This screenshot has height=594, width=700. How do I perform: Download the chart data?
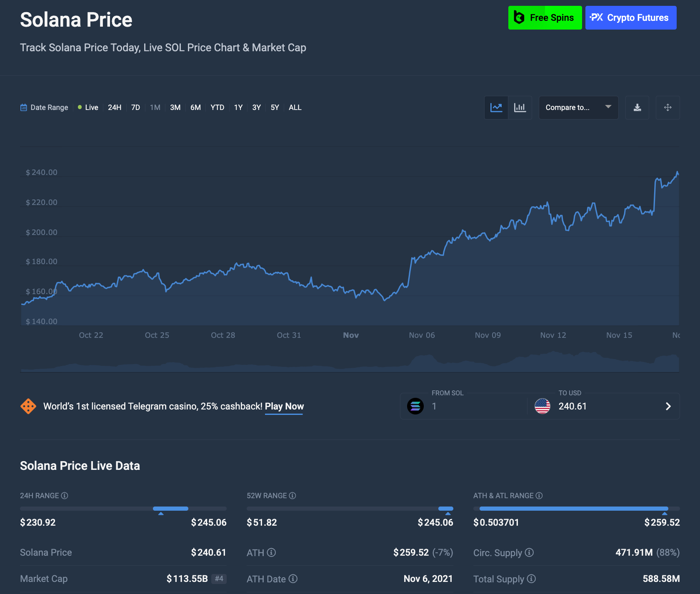pos(637,107)
